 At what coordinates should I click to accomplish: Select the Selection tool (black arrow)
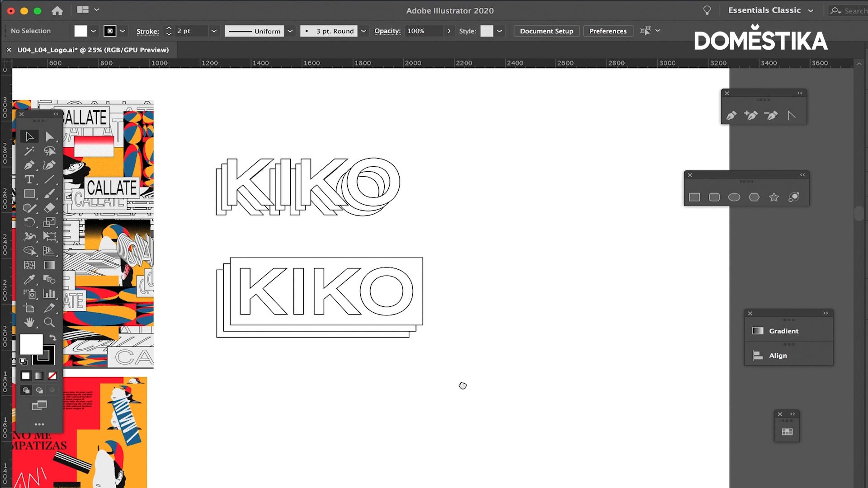click(x=29, y=136)
